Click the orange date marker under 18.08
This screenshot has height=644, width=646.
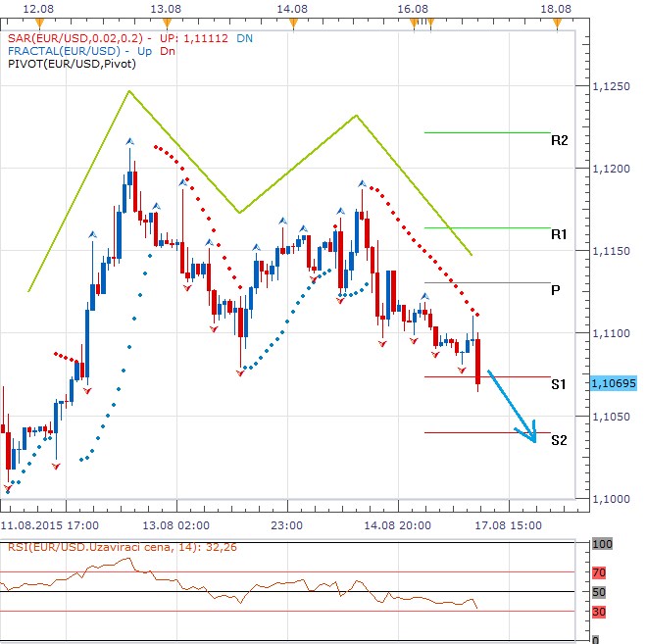[557, 23]
